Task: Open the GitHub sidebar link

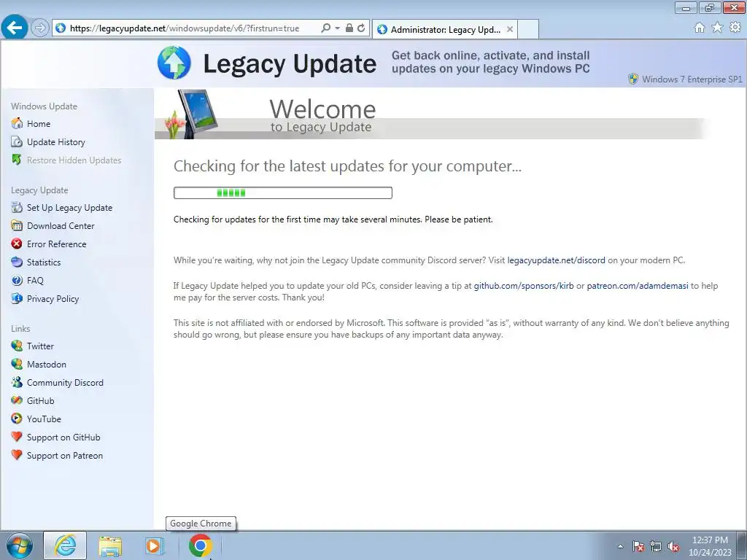Action: (41, 401)
